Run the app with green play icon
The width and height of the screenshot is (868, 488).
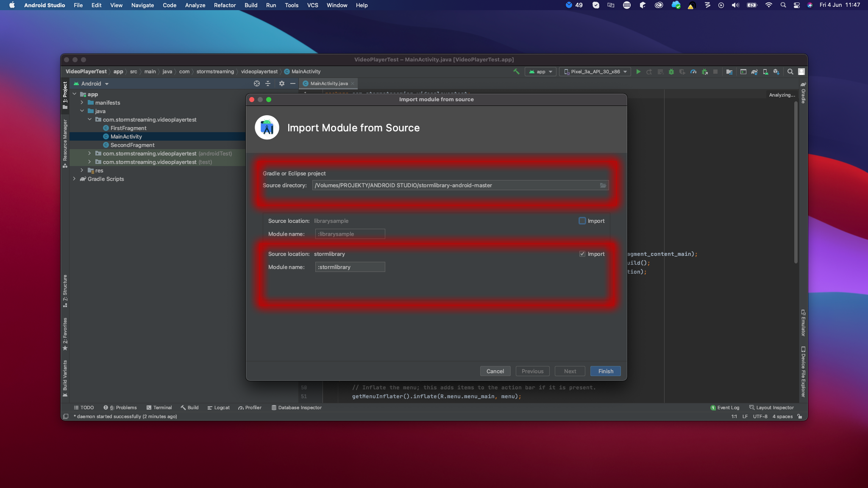638,72
